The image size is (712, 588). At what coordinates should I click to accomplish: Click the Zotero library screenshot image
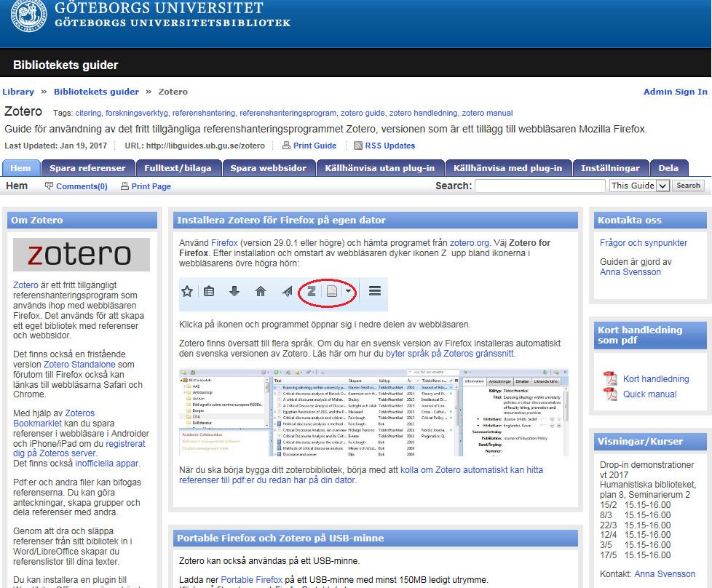click(373, 413)
